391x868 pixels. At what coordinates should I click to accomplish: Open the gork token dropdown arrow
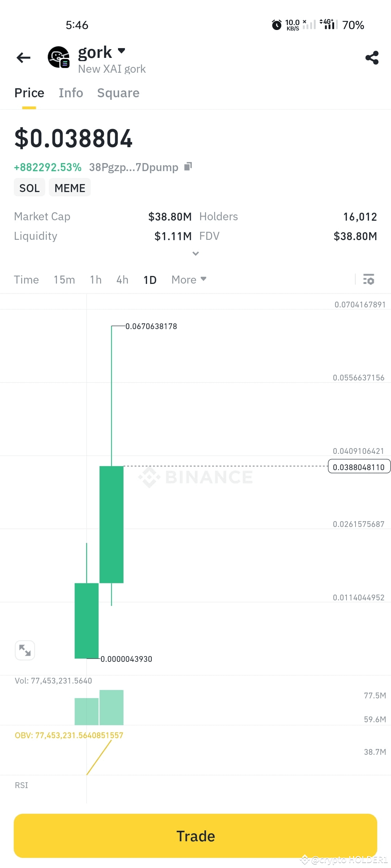click(x=122, y=51)
